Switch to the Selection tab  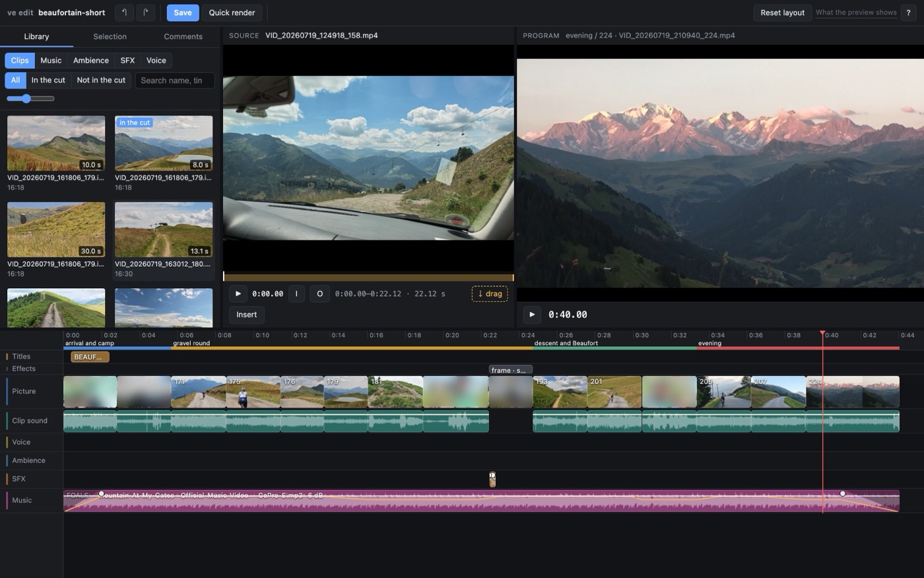[x=110, y=36]
